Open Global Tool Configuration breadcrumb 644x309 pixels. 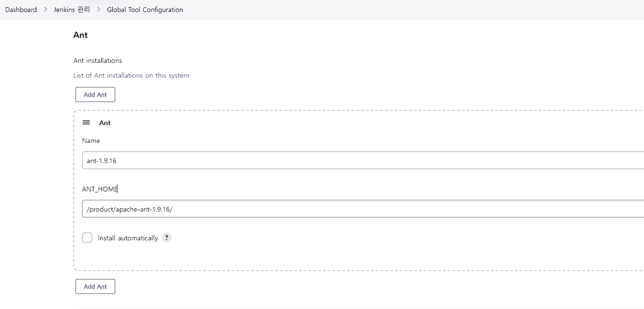coord(145,10)
